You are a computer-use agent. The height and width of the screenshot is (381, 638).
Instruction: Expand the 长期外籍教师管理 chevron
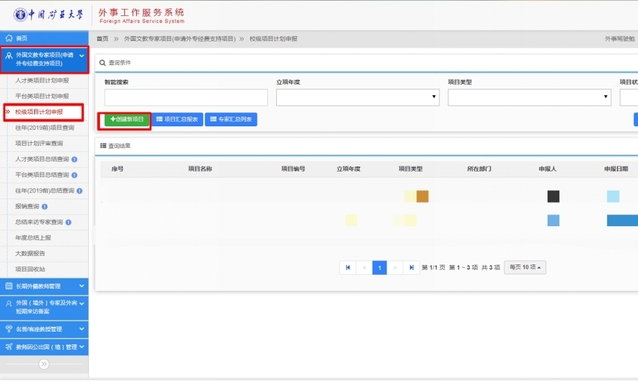pos(82,286)
